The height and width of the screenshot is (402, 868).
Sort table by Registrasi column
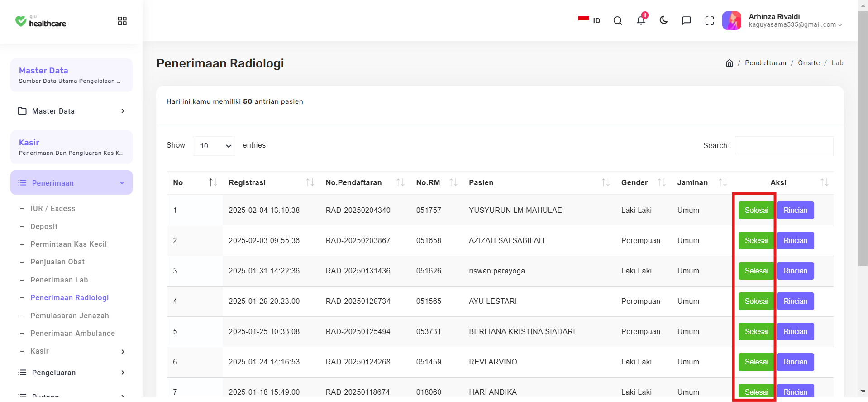271,182
